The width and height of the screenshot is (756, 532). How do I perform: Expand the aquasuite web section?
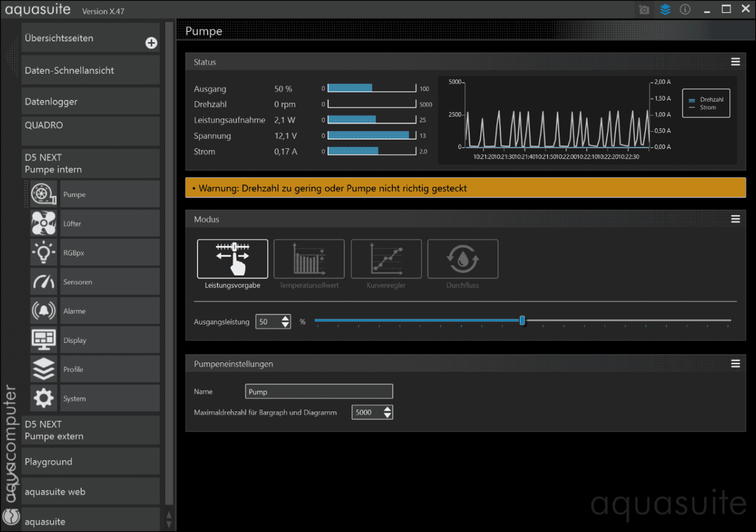coord(91,491)
